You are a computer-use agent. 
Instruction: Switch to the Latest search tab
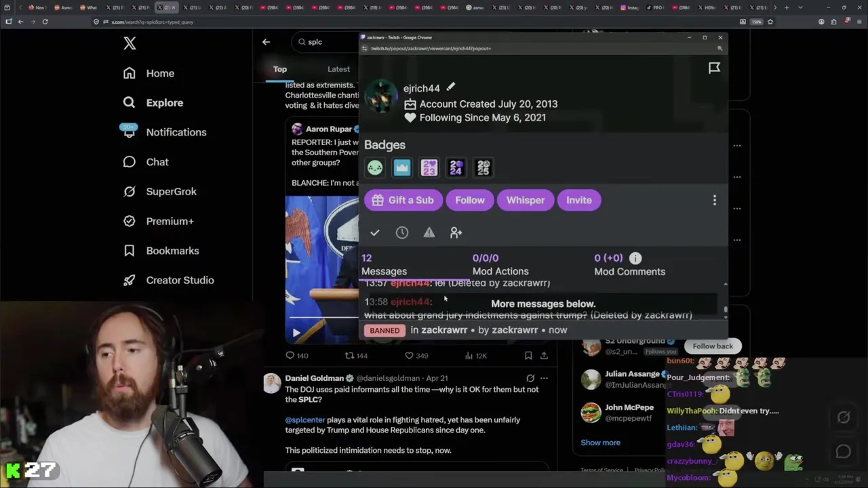[338, 69]
